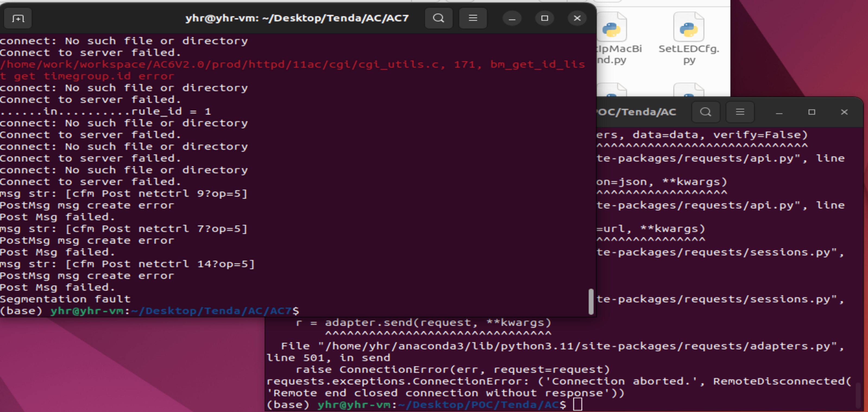868x412 pixels.
Task: Open search in the AC7 terminal
Action: 438,18
